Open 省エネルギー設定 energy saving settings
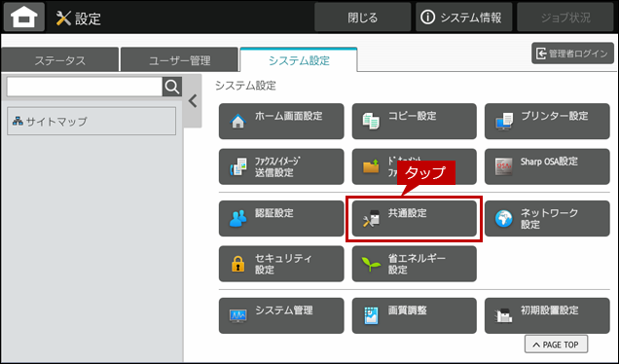This screenshot has height=364, width=619. (x=414, y=264)
